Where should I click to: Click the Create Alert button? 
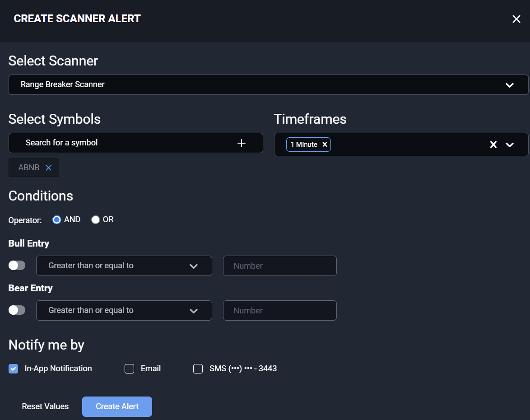pyautogui.click(x=117, y=406)
